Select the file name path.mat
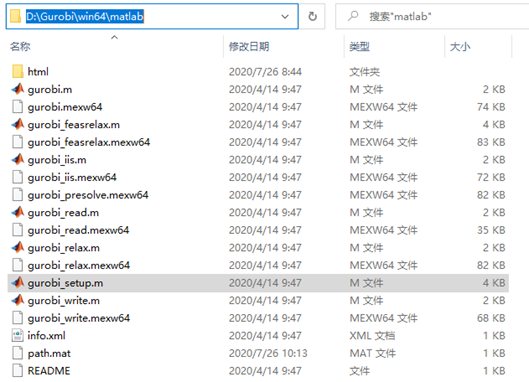The height and width of the screenshot is (382, 529). (x=49, y=353)
